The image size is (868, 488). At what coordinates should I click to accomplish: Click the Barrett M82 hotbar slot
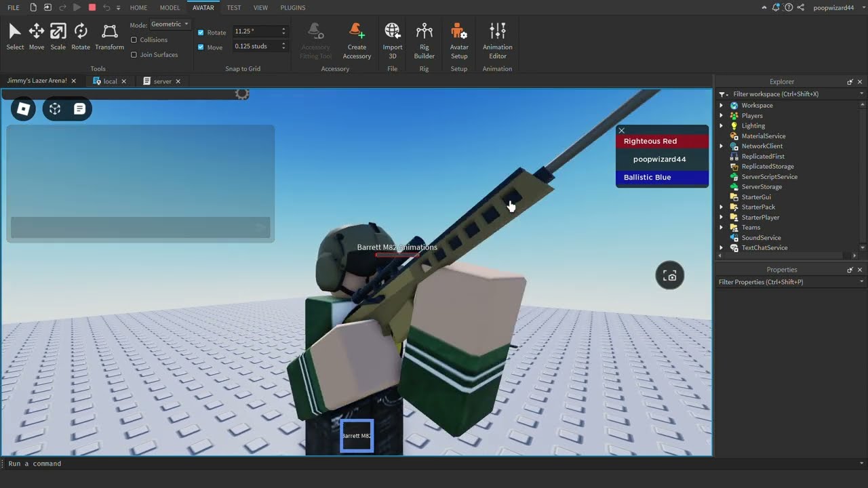(x=357, y=436)
